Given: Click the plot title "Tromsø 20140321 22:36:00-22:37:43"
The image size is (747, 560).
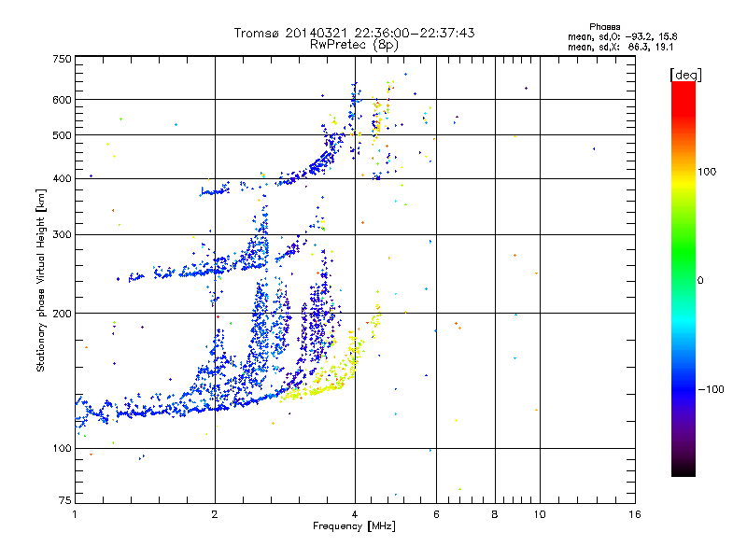Looking at the screenshot, I should 354,33.
